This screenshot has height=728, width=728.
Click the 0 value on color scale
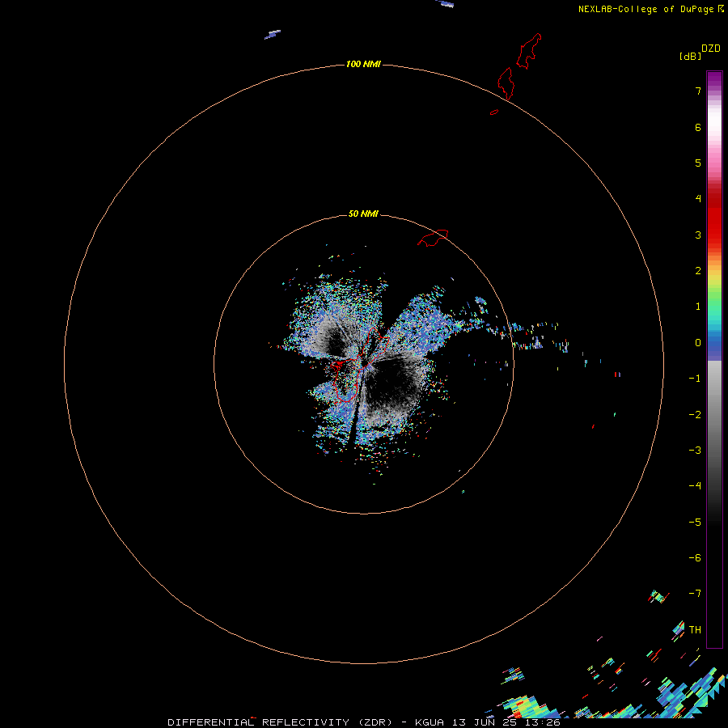click(698, 343)
